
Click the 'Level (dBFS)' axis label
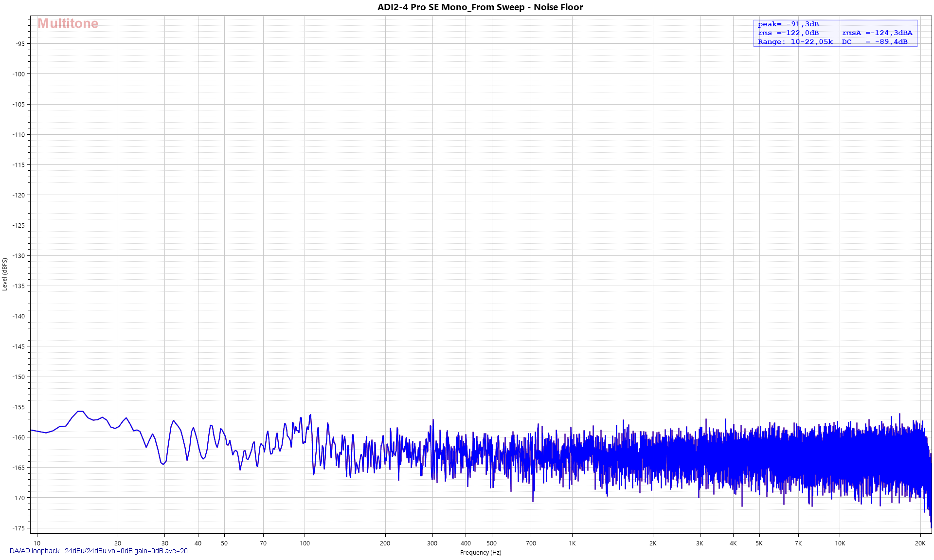click(5, 274)
